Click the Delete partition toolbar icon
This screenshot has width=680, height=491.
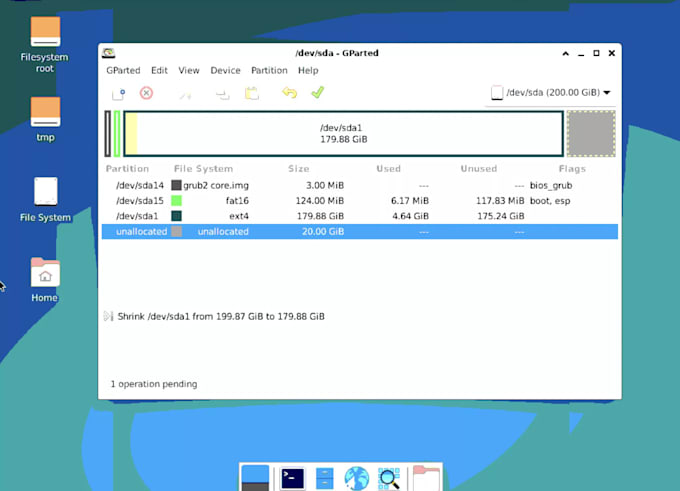146,93
